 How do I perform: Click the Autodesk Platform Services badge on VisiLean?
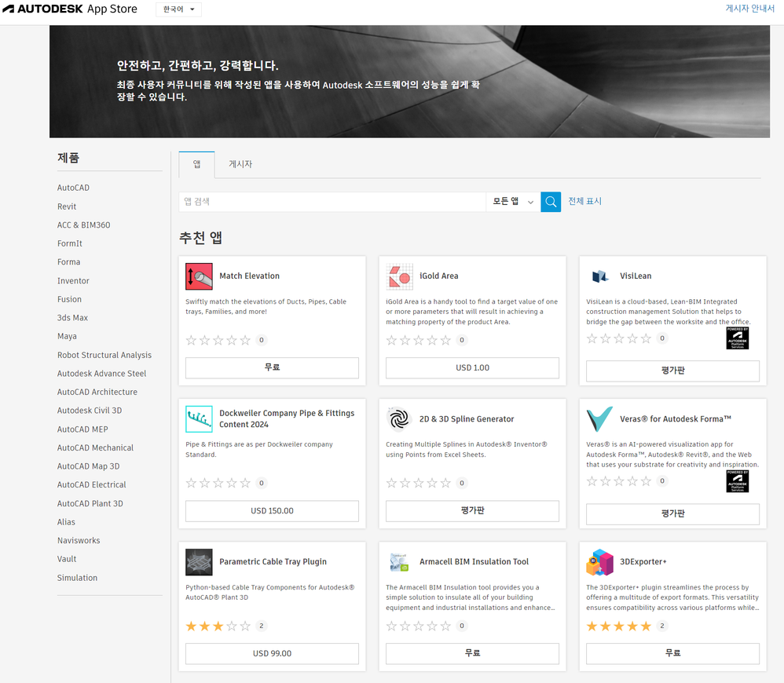(737, 338)
